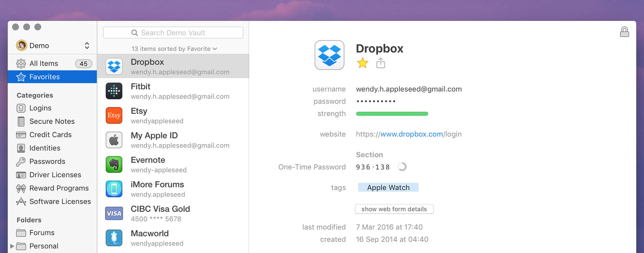Open the Reward Programs category
The height and width of the screenshot is (253, 644).
coord(59,188)
